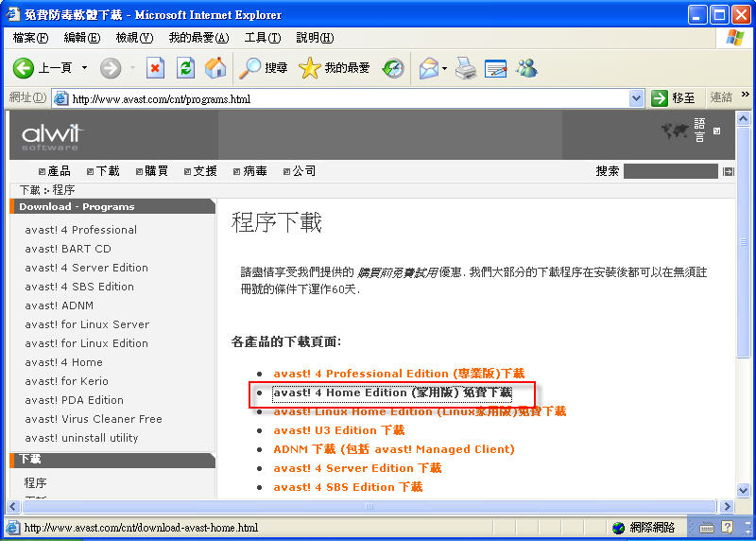Open the 購買 navigation menu
756x541 pixels.
tap(152, 171)
